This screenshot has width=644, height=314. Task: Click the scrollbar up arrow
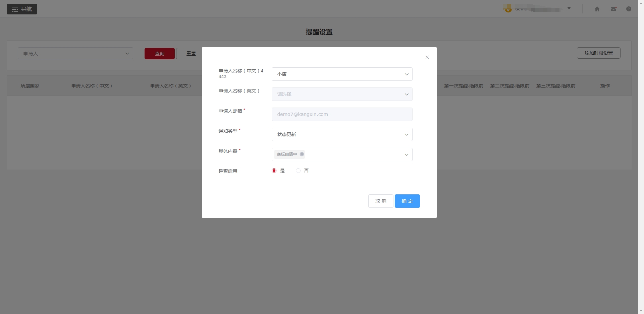pyautogui.click(x=641, y=3)
